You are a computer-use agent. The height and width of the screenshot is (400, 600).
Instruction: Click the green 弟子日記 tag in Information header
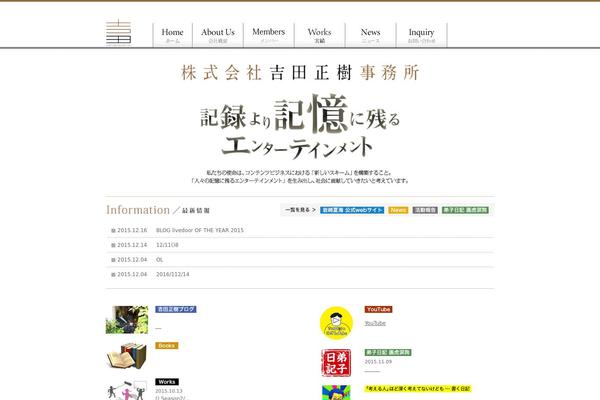[x=465, y=210]
